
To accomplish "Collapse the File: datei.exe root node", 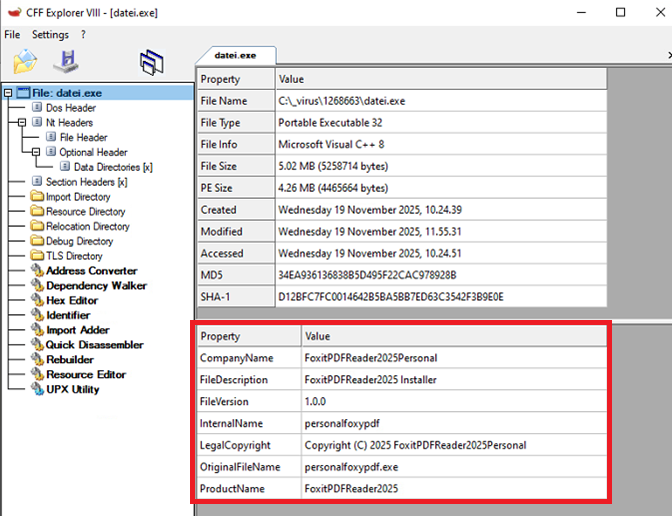I will click(x=8, y=93).
